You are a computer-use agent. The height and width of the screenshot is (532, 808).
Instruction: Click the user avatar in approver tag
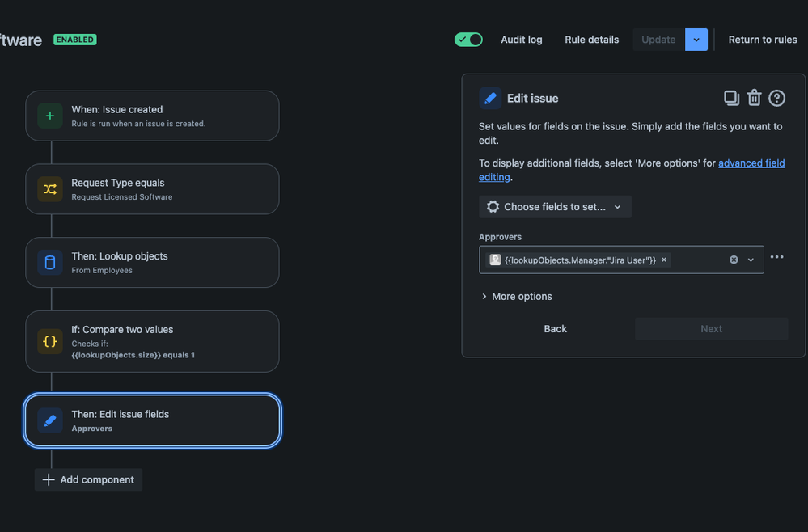(x=495, y=260)
